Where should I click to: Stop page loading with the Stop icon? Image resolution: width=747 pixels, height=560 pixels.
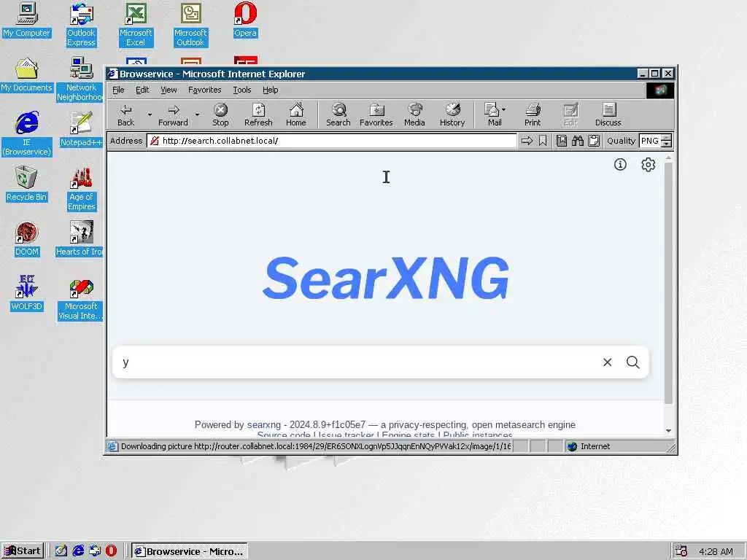[x=220, y=114]
